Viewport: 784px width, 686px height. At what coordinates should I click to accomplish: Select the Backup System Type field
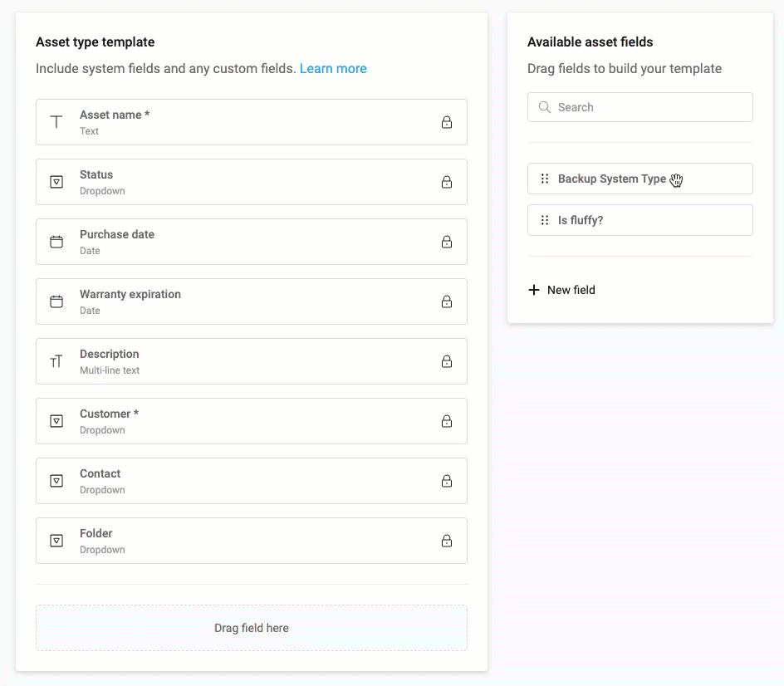611,179
